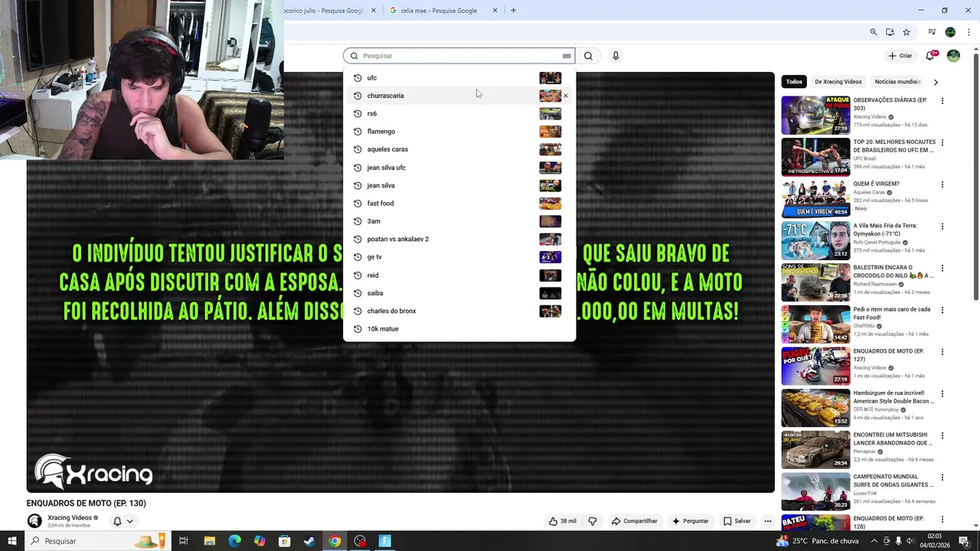
Task: Choose 'fast food' from search history
Action: (x=459, y=203)
